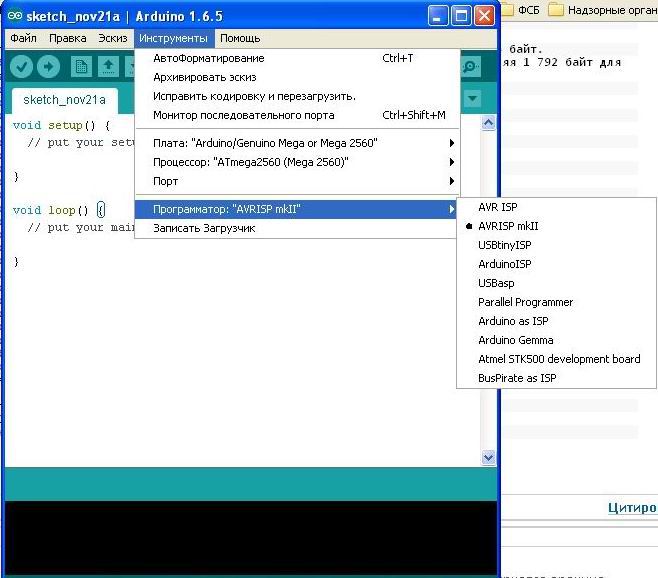The height and width of the screenshot is (578, 658).
Task: Click the Open sketch up-arrow icon
Action: pos(108,66)
